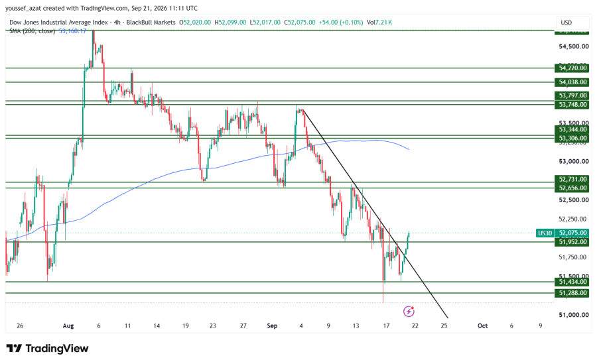The width and height of the screenshot is (597, 364).
Task: Select the Dow Jones Industrial Average Index title
Action: tap(58, 23)
